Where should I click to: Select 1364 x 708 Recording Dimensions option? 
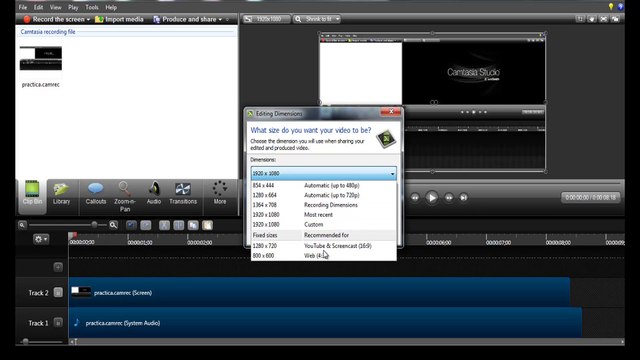(323, 205)
